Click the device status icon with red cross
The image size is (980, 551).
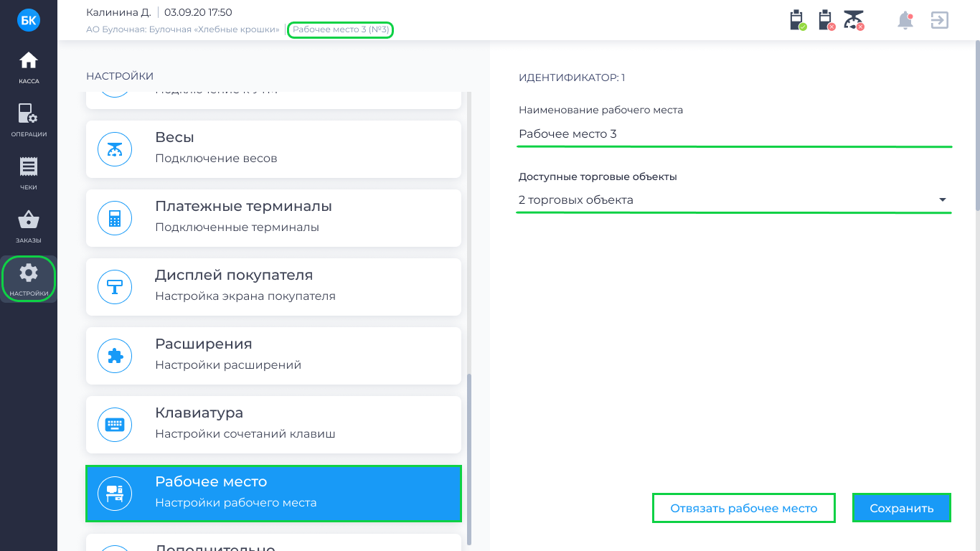[826, 20]
